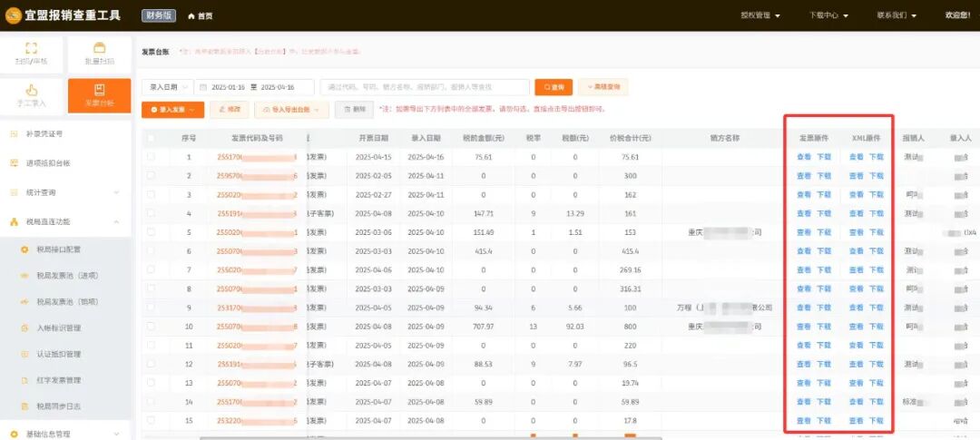
Task: Open 授权管理 top menu
Action: [x=760, y=15]
